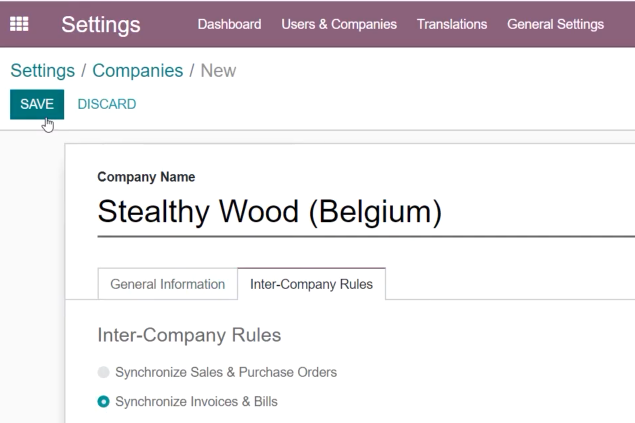
Task: Select Synchronize Sales & Purchase Orders radio circle
Action: [104, 372]
